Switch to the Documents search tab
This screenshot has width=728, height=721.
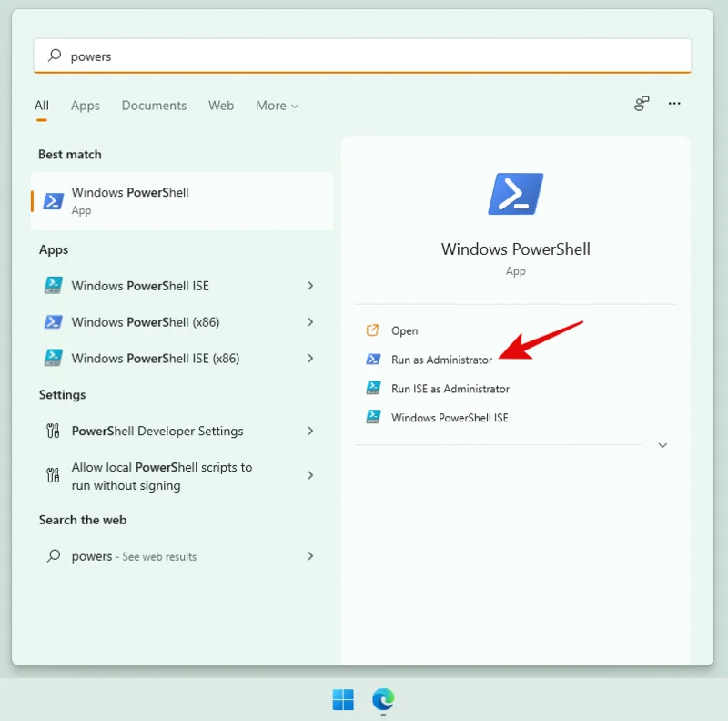click(x=154, y=106)
